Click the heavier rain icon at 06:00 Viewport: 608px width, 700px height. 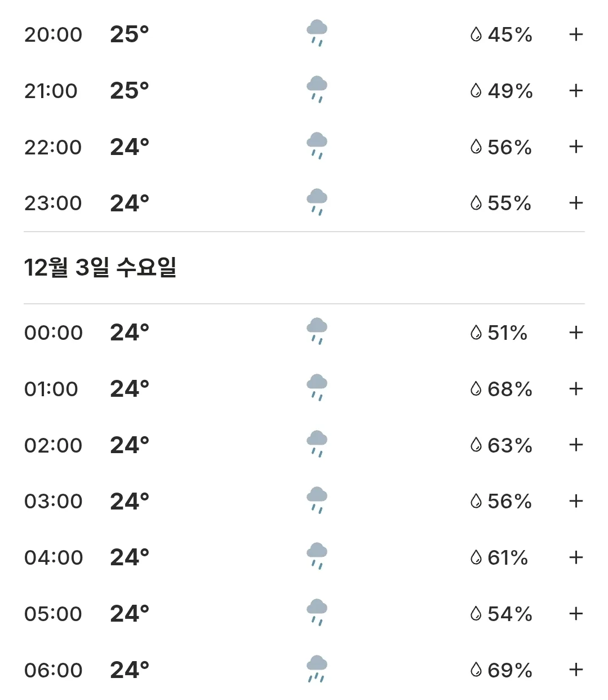[x=317, y=669]
